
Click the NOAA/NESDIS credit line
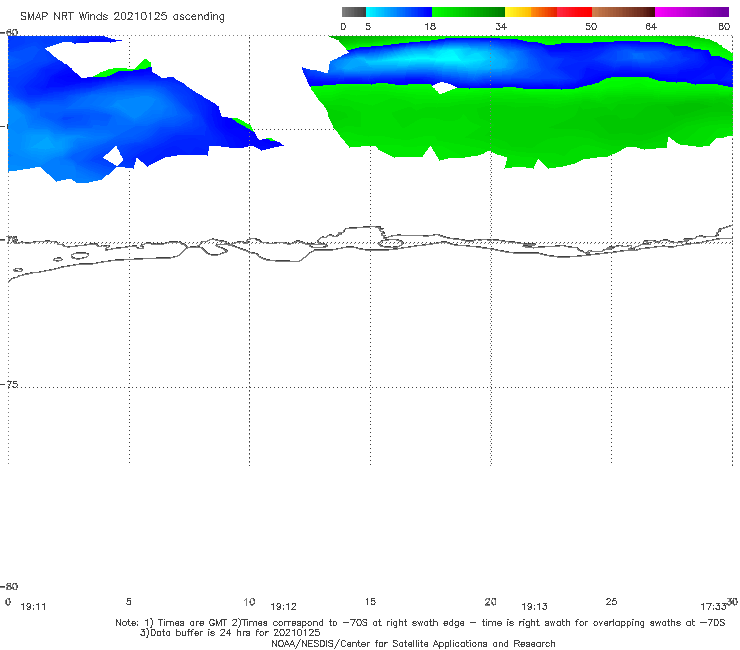(x=413, y=643)
